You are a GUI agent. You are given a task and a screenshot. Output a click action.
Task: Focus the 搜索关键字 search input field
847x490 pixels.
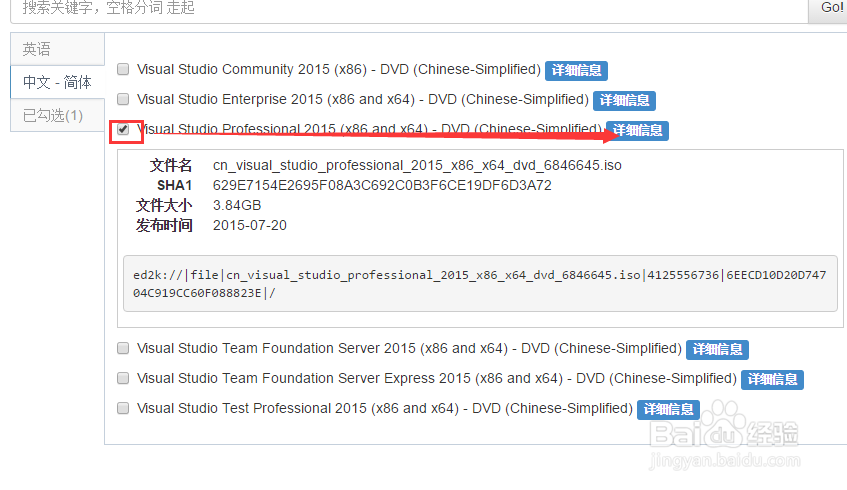[409, 9]
